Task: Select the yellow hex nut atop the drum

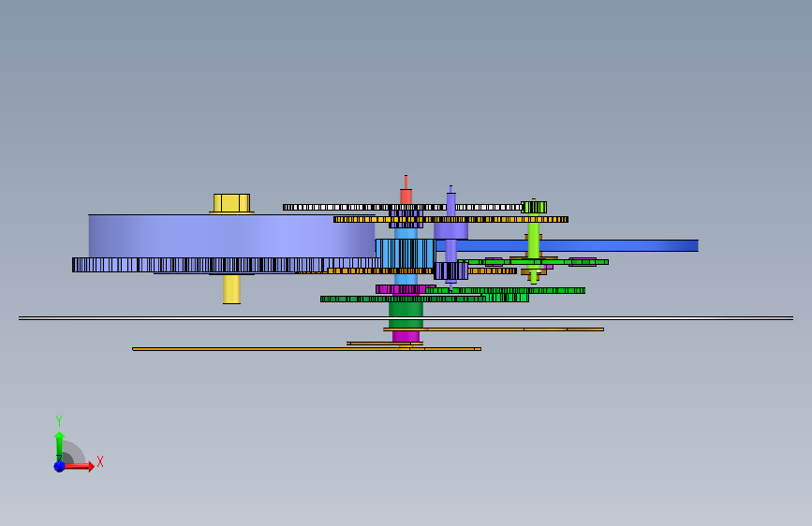Action: 231,203
